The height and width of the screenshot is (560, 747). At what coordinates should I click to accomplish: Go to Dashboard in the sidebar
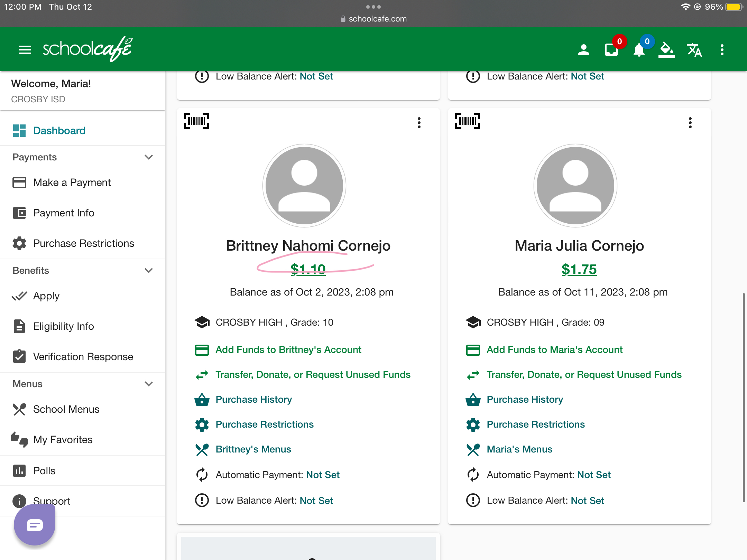point(59,131)
